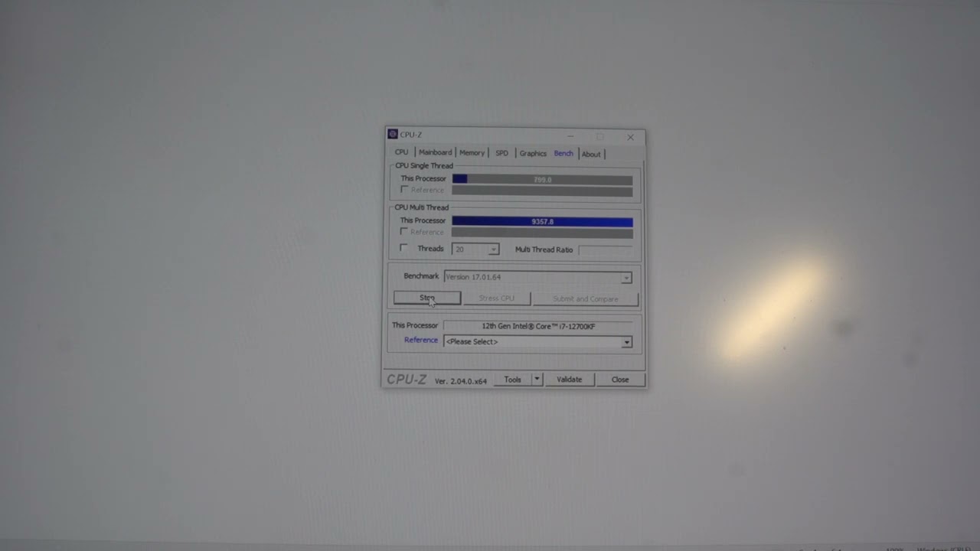
Task: Enable Single Thread Reference checkbox
Action: pos(404,189)
